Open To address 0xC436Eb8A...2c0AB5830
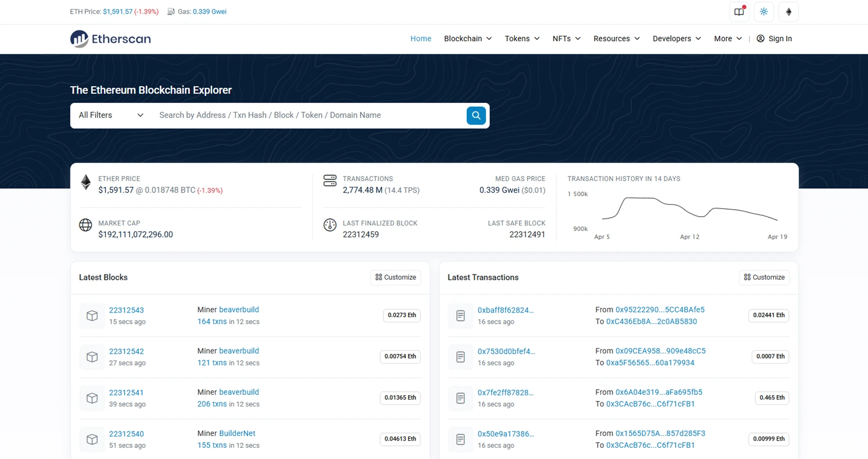 652,321
